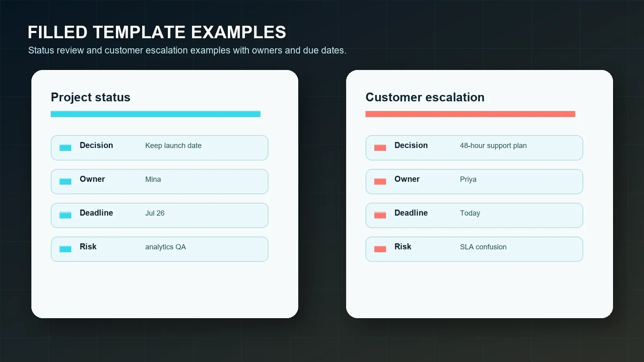Click the cyan marker beside Owner Mina
Screen dimensions: 644x362
65,181
